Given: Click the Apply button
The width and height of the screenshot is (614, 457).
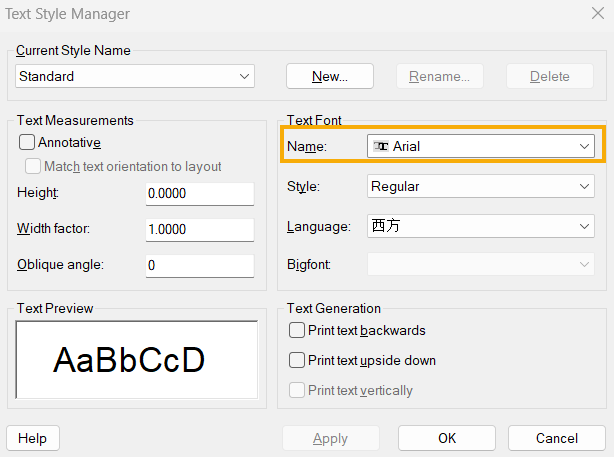Looking at the screenshot, I should tap(330, 438).
